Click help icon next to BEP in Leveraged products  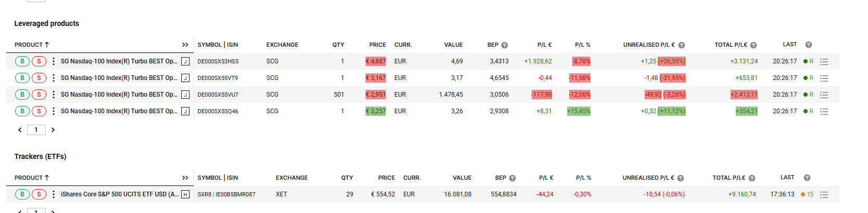pyautogui.click(x=505, y=45)
